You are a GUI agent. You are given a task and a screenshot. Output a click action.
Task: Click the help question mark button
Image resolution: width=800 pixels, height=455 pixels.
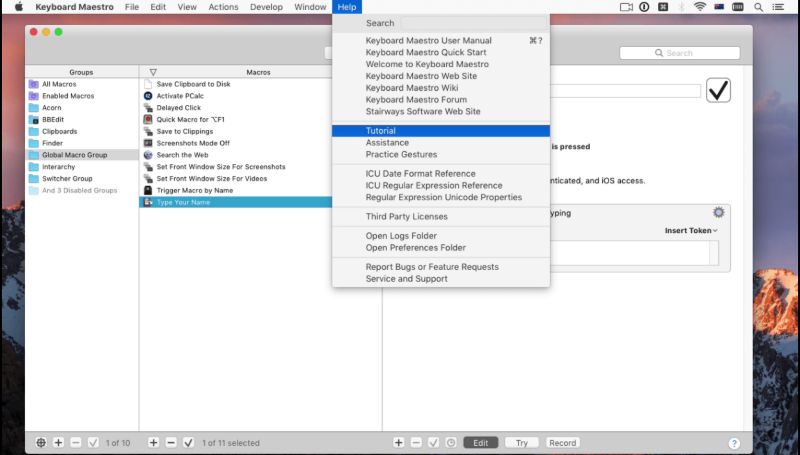point(734,443)
